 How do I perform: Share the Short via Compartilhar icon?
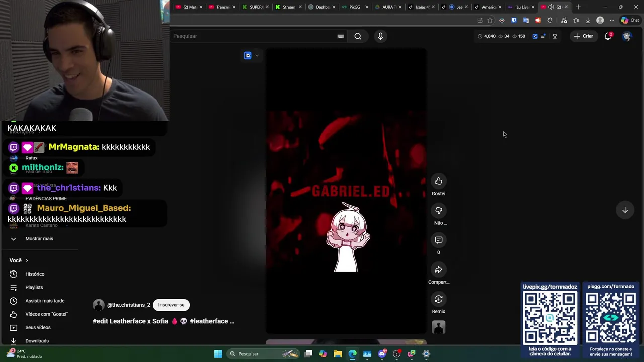point(438,270)
